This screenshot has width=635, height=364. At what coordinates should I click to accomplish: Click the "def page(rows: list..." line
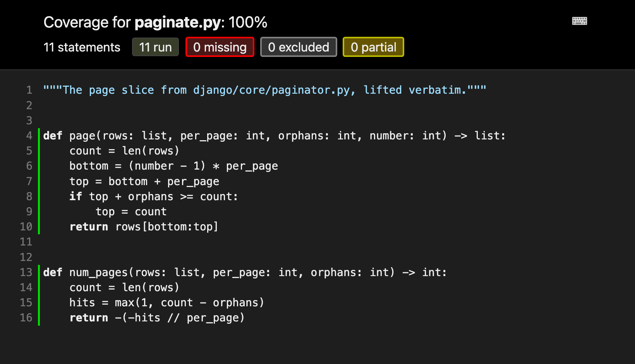coord(274,136)
